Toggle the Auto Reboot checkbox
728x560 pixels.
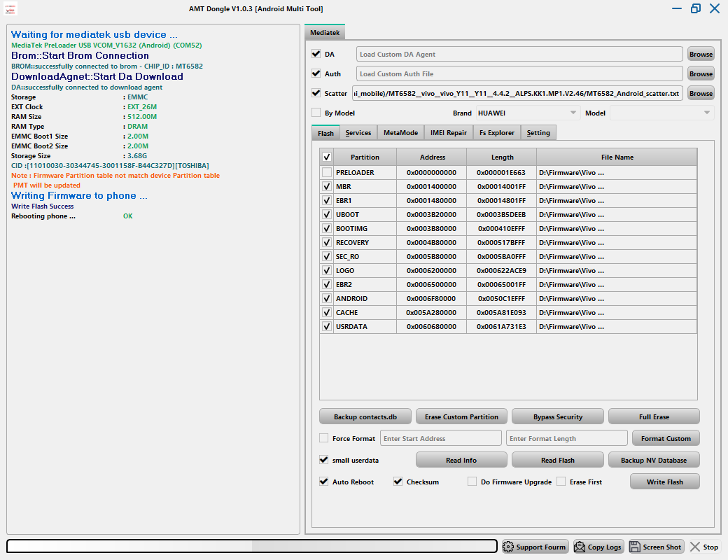[x=323, y=482]
